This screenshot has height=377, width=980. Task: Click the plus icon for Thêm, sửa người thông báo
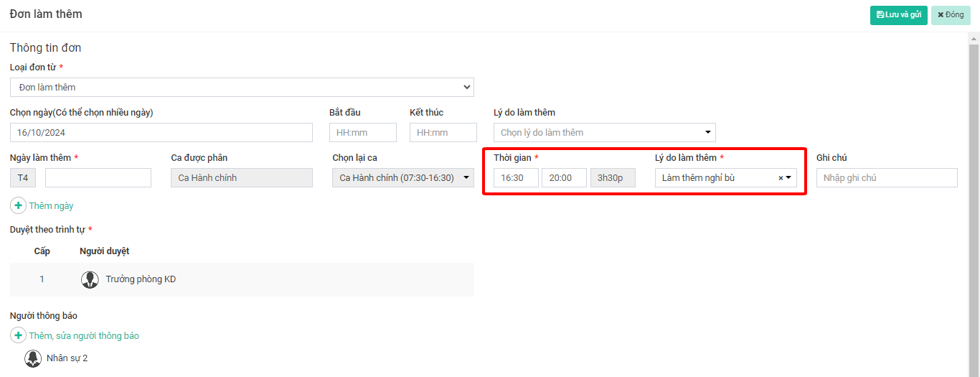(x=19, y=335)
